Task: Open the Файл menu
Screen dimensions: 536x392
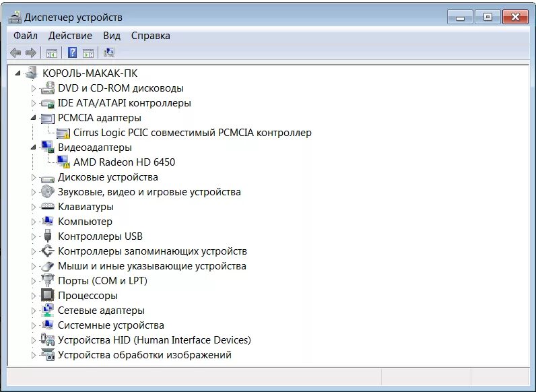Action: 26,36
